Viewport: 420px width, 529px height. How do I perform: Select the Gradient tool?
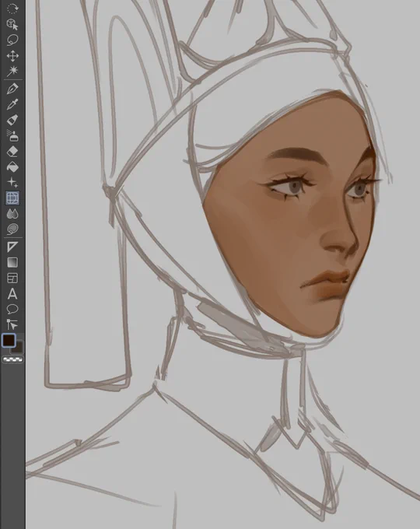(12, 262)
